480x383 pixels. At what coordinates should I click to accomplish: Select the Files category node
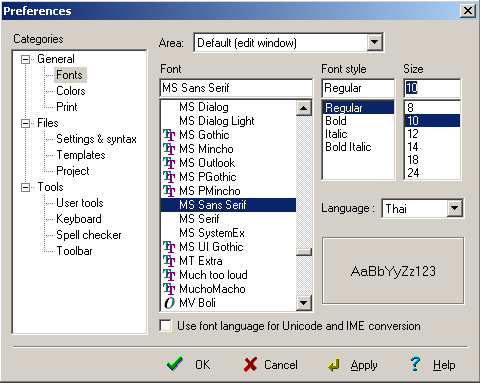pyautogui.click(x=48, y=123)
